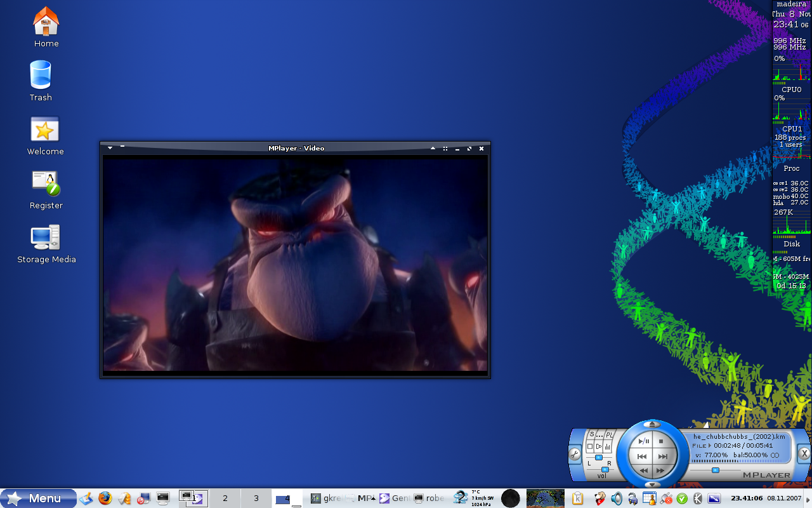Expand the panel hide arrow at taskbar end
Screen dimensions: 812x508
click(808, 498)
